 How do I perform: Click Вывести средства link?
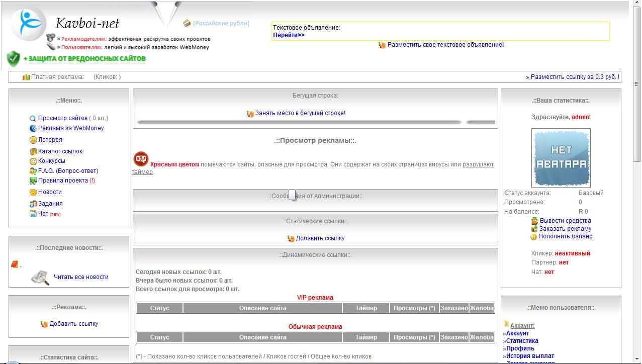point(566,221)
